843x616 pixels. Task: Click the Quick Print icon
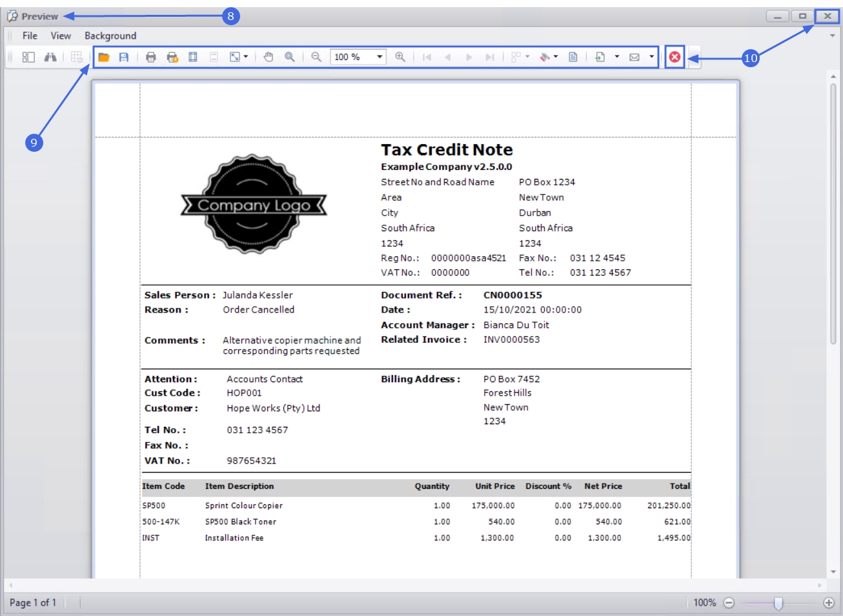pos(172,57)
